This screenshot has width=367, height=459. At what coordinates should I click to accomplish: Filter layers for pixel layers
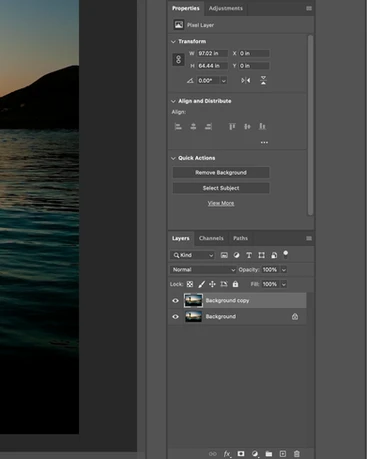tap(224, 255)
